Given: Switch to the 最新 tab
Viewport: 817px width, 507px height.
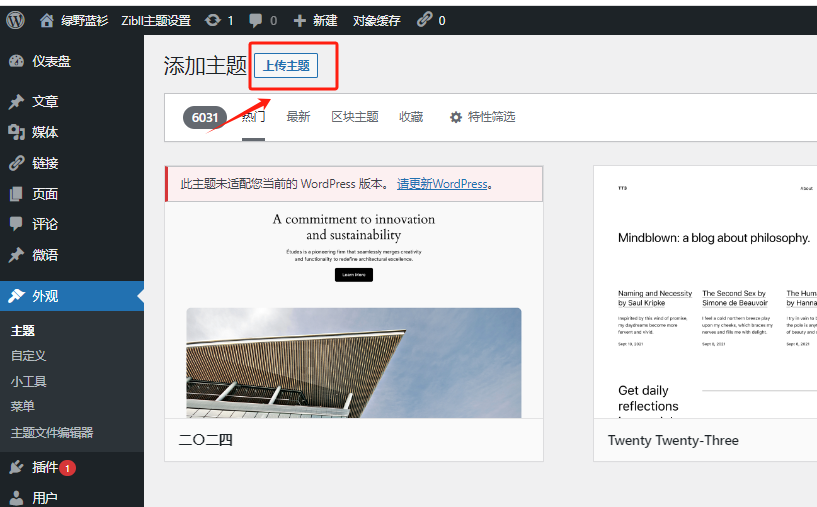Looking at the screenshot, I should pos(298,117).
